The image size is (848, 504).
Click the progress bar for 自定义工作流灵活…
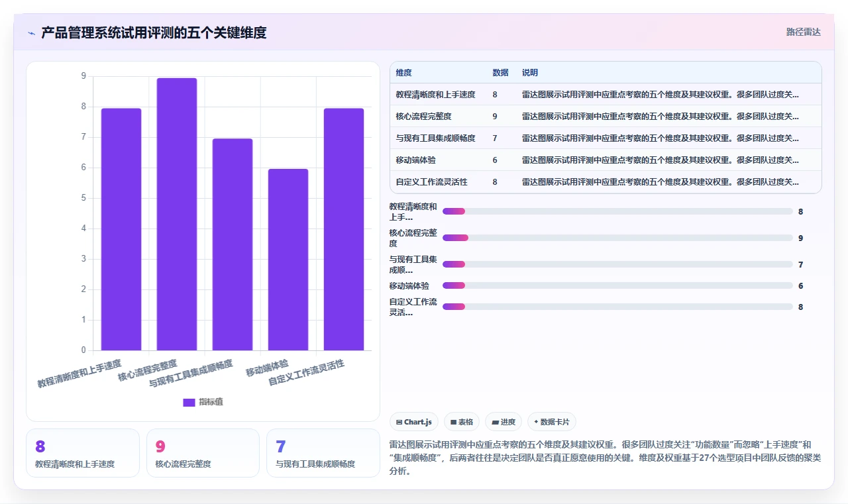click(x=617, y=307)
